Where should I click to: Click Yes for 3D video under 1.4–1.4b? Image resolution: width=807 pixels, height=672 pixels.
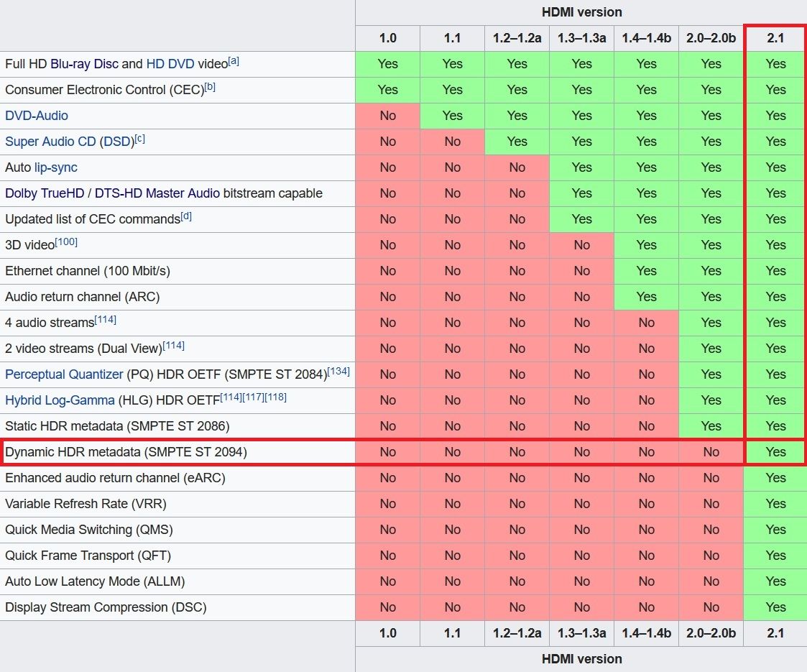click(x=647, y=245)
